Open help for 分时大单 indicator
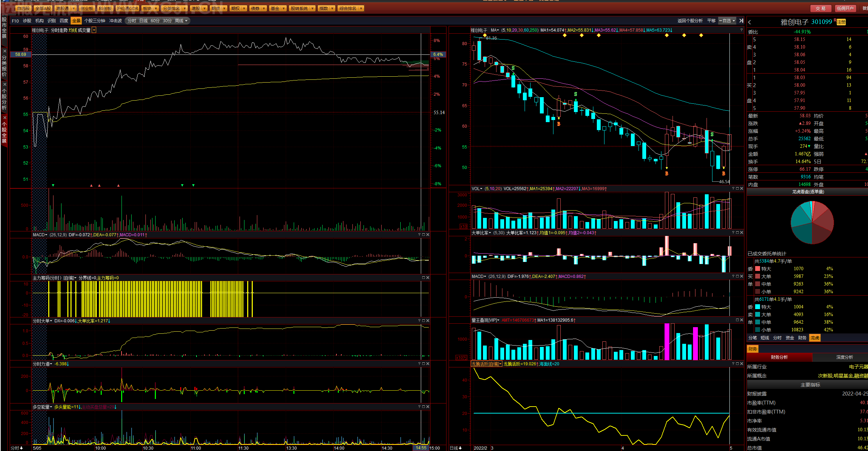Image resolution: width=868 pixels, height=451 pixels. point(419,321)
